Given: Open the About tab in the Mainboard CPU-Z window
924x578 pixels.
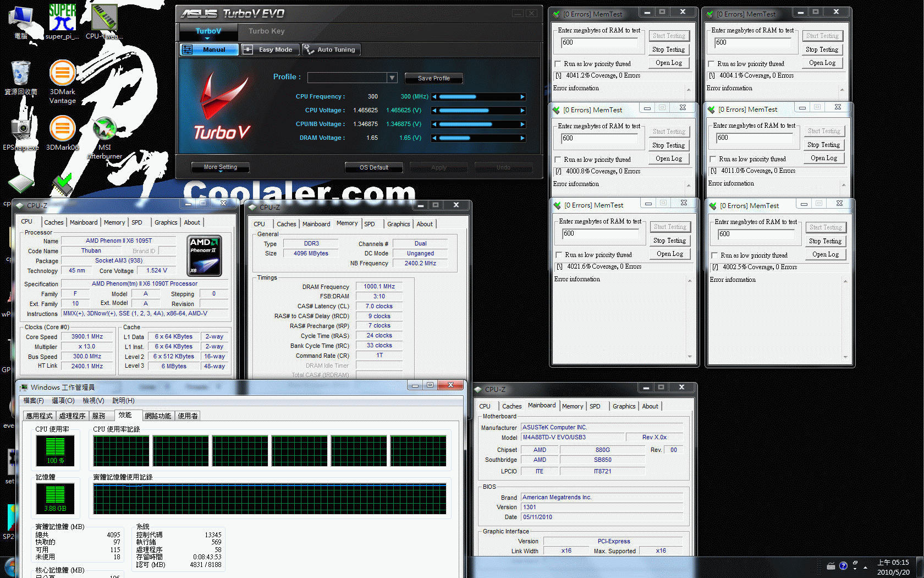Looking at the screenshot, I should coord(650,406).
